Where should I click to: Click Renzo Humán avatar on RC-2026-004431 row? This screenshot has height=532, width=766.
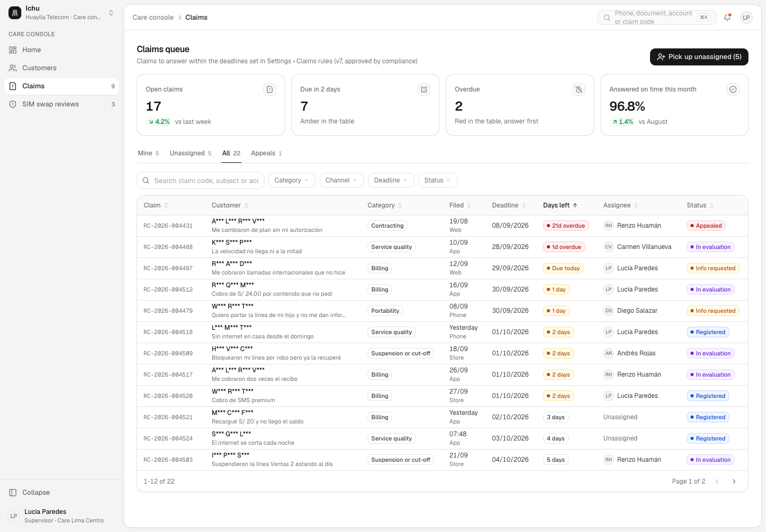point(609,226)
